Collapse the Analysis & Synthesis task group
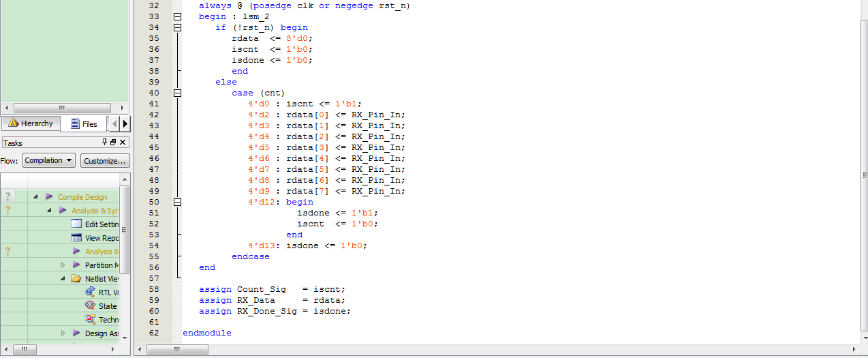The image size is (868, 358). 49,211
